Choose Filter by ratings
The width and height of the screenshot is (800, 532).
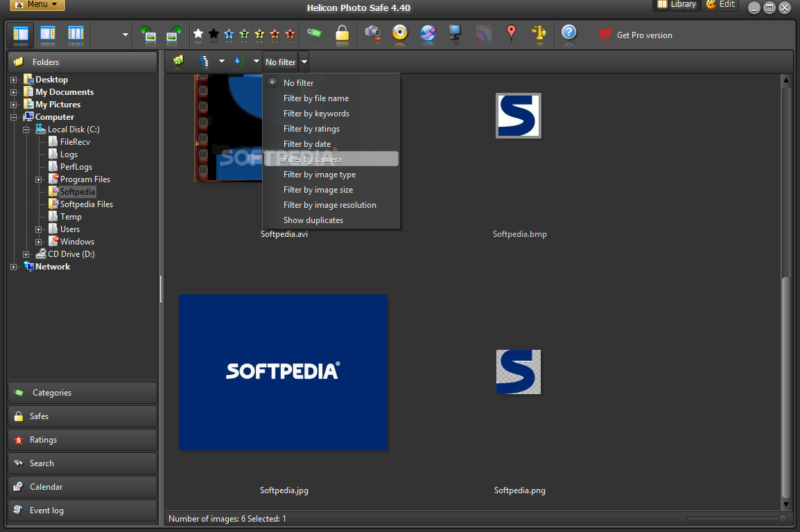[x=331, y=129]
